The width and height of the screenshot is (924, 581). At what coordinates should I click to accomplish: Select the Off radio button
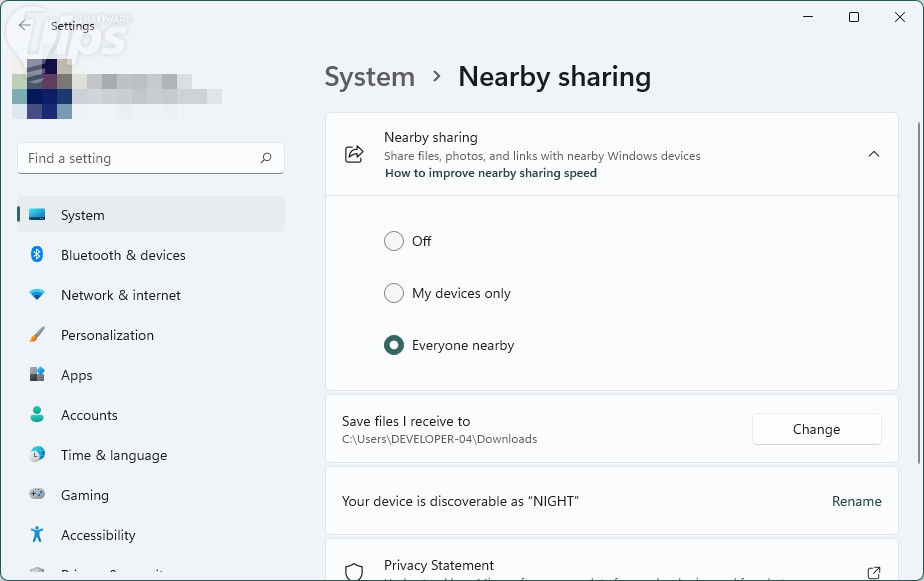coord(394,241)
